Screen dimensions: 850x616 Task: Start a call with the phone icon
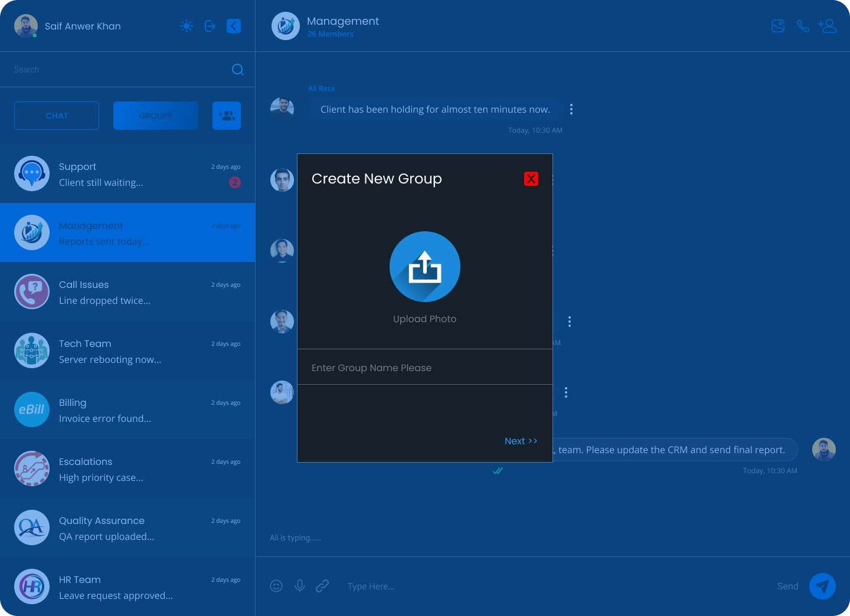coord(803,26)
